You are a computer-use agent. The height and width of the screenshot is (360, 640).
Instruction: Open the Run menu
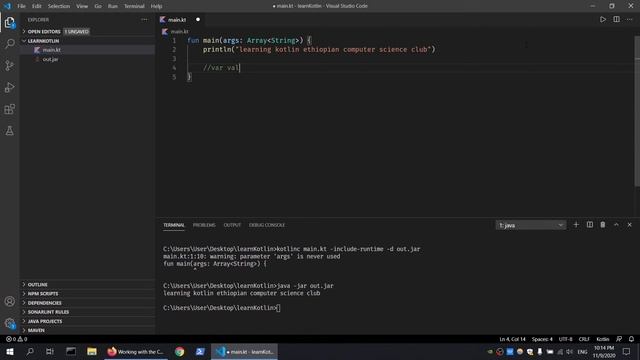[x=113, y=6]
